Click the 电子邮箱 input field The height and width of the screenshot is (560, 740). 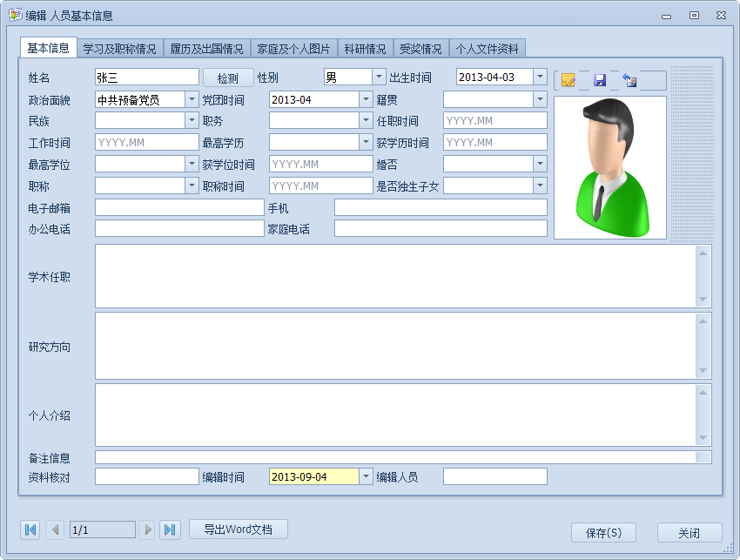point(179,207)
